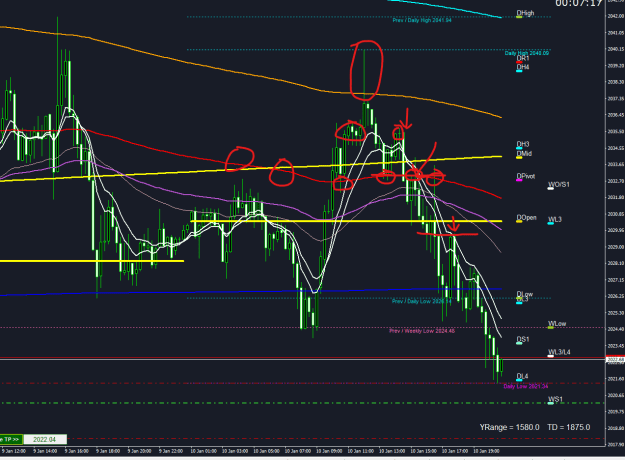Screen dimensions: 625x460
Task: Select the WS1 weekly support label
Action: point(555,399)
